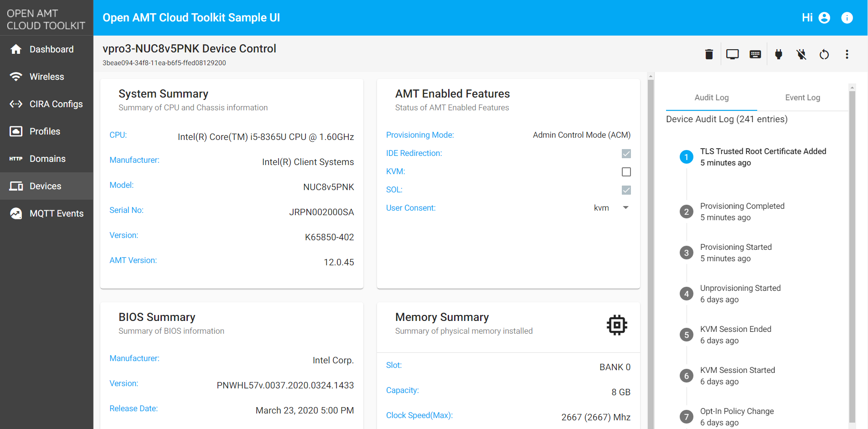The height and width of the screenshot is (429, 868).
Task: Power off the device with crossed-out plug icon
Action: tap(801, 54)
